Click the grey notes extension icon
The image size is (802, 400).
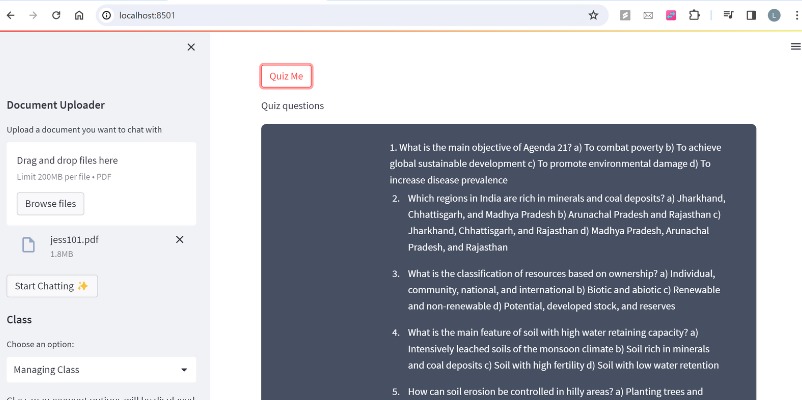coord(625,15)
